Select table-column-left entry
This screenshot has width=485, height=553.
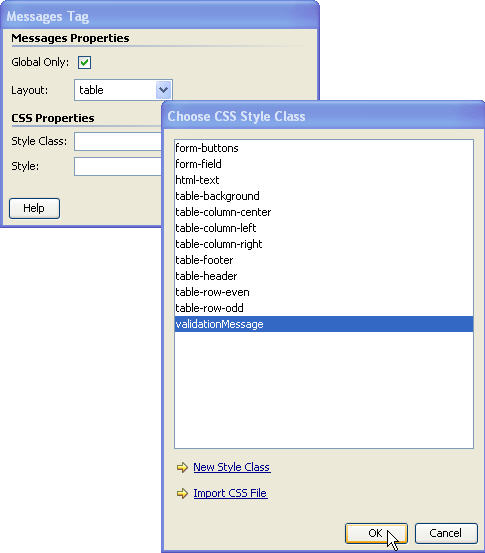323,228
